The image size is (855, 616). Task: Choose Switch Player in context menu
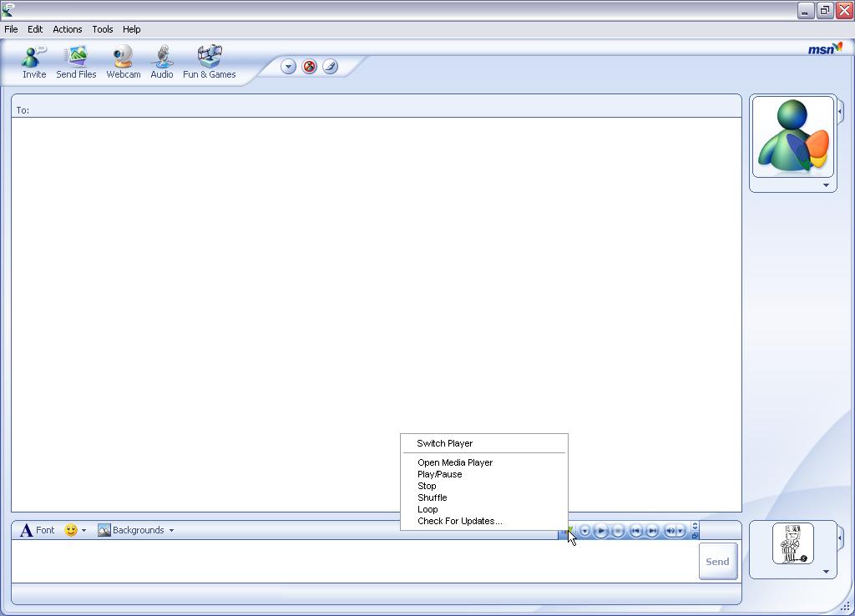pyautogui.click(x=444, y=443)
